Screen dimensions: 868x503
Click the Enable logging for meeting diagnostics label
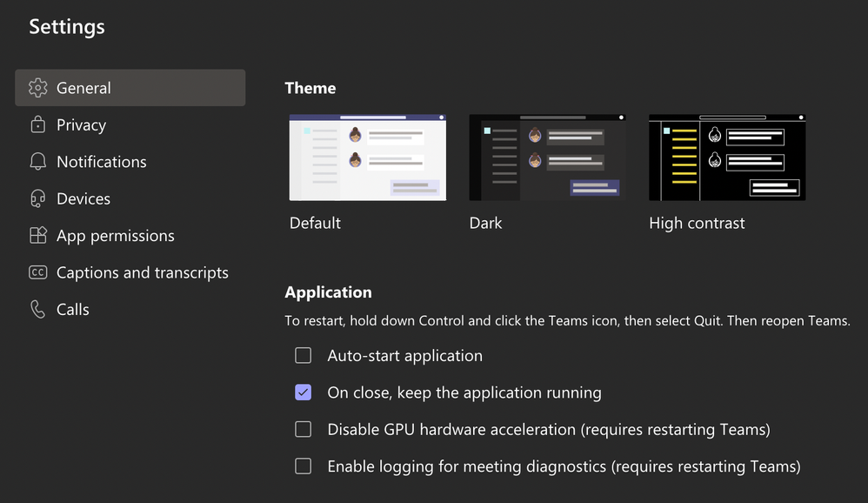[x=564, y=466]
